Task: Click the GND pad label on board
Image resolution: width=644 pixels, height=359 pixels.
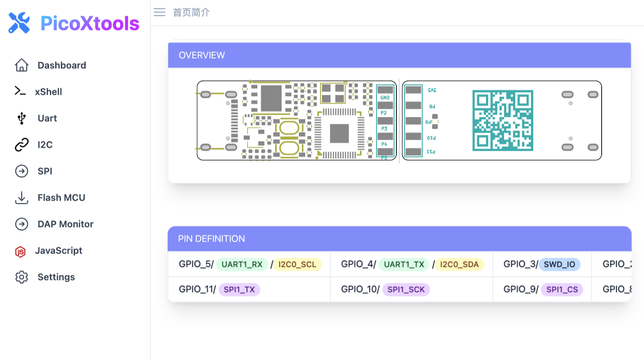Action: click(385, 97)
